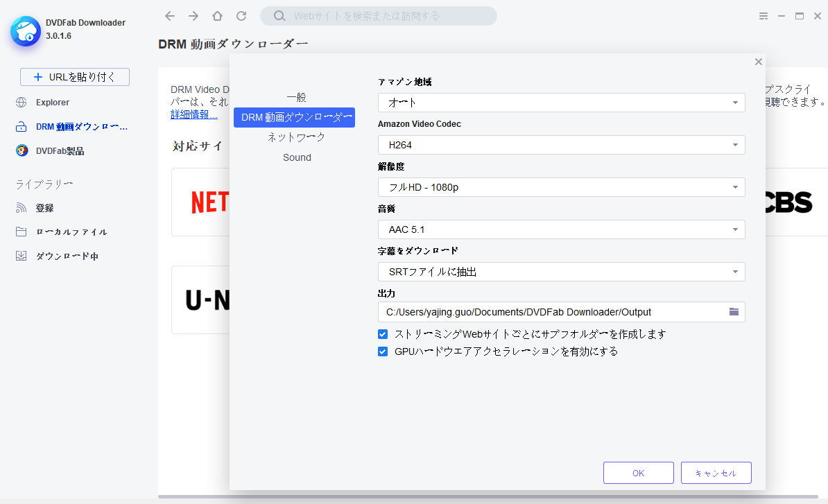Confirm settings with the OK button

[x=639, y=473]
